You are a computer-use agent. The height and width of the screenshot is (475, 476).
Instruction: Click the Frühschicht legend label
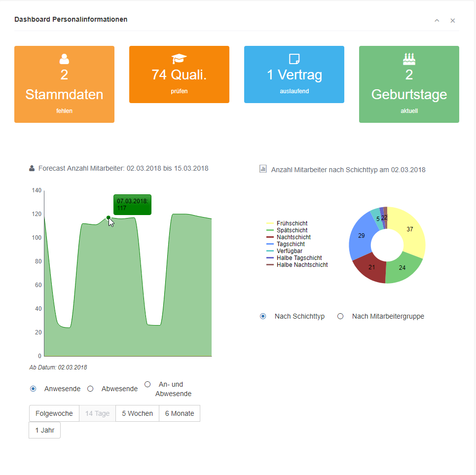click(x=292, y=223)
